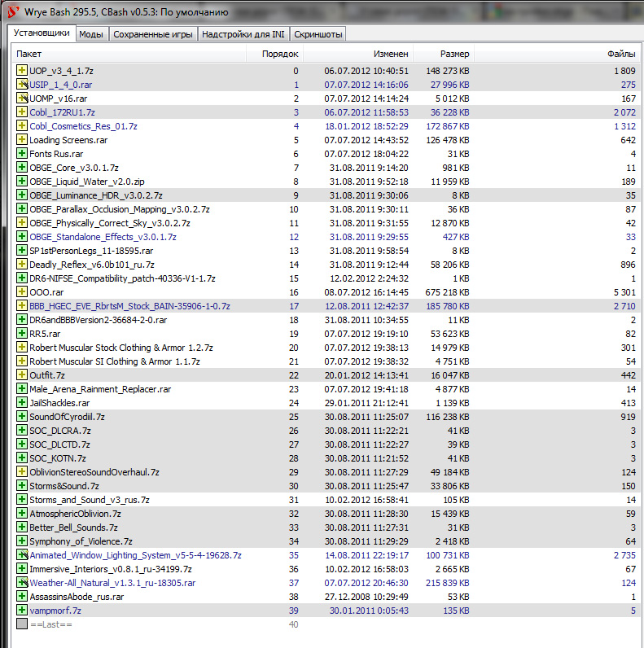Click the icon of OBGE_Physically_Correct_Sky package
The image size is (644, 648).
point(22,223)
